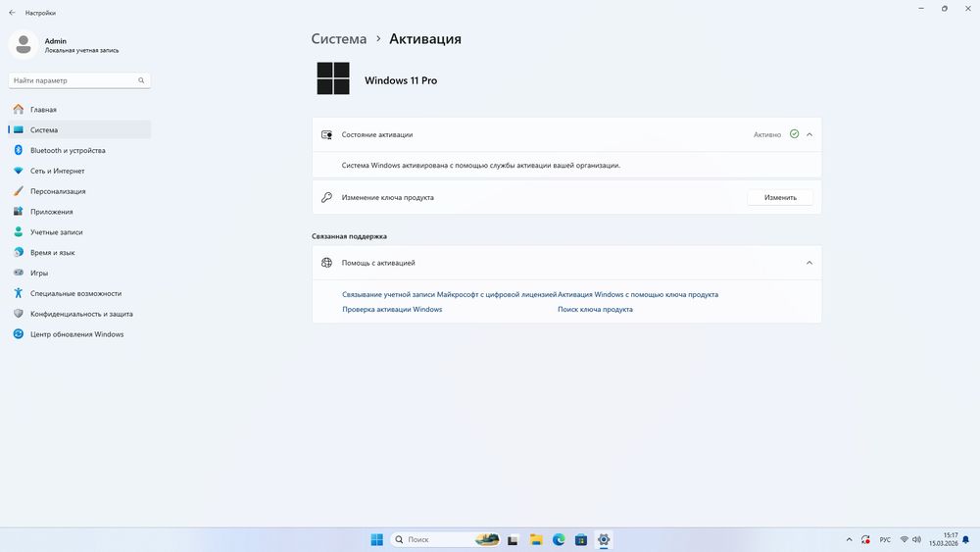Open "Приложения" settings
The height and width of the screenshot is (552, 980).
(x=79, y=212)
